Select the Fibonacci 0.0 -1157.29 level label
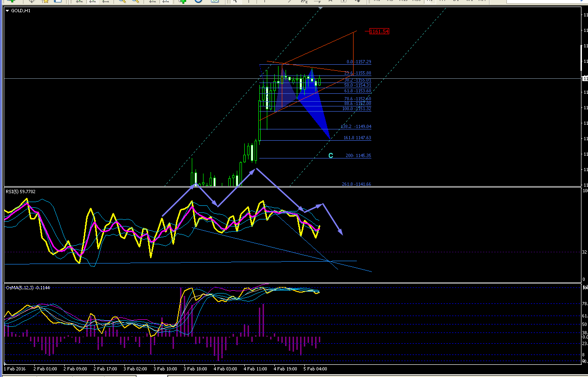The image size is (588, 377). pyautogui.click(x=359, y=62)
